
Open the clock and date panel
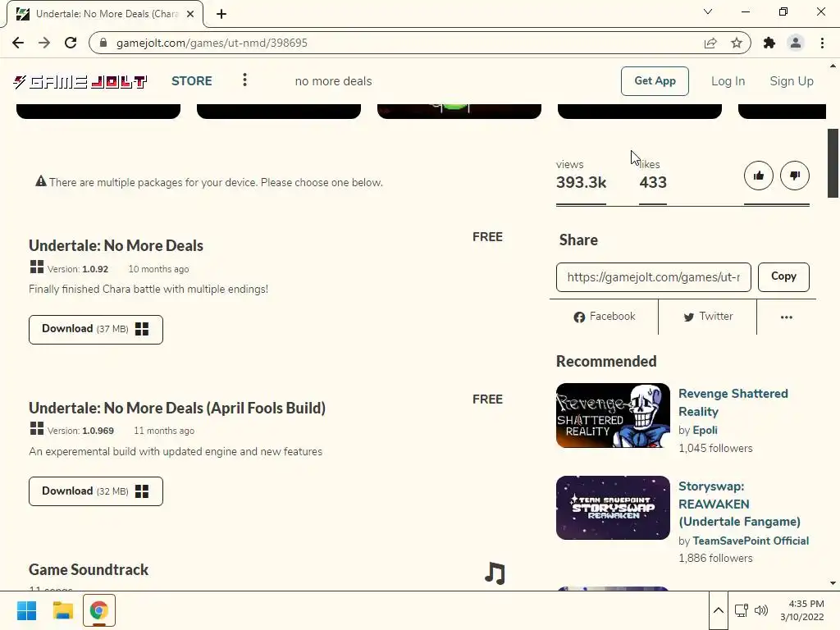(802, 610)
